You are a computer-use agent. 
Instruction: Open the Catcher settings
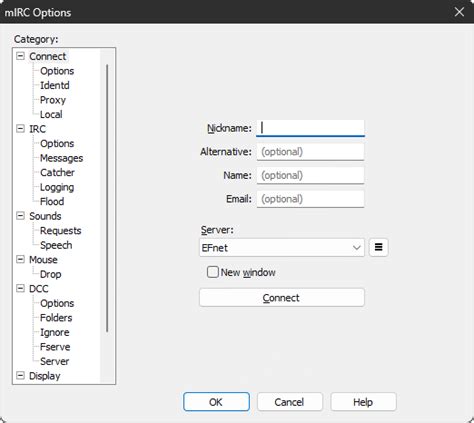coord(57,173)
